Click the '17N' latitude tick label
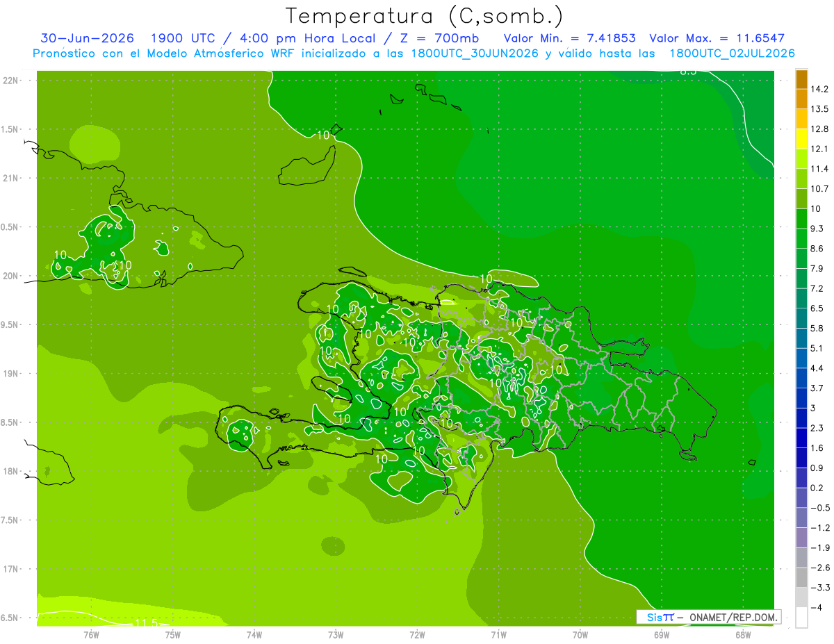The width and height of the screenshot is (834, 644). pos(12,569)
